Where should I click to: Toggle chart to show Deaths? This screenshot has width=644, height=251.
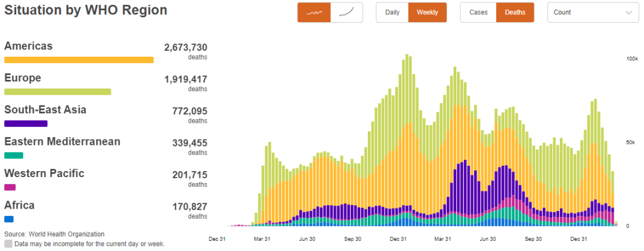[515, 13]
